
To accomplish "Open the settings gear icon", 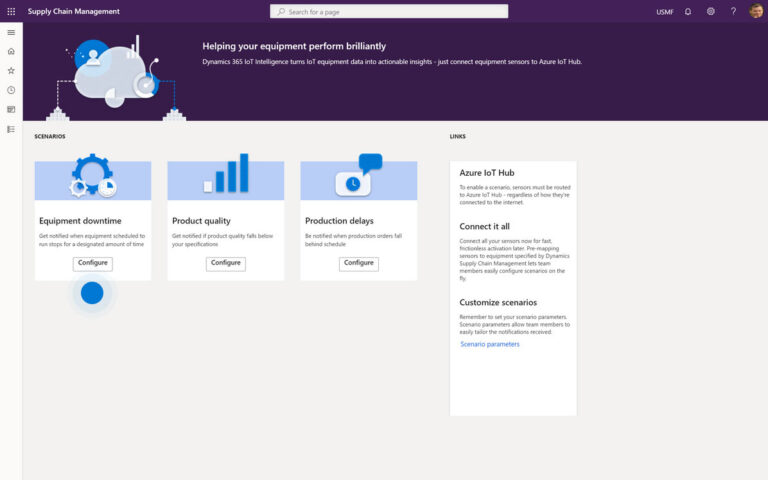I will pos(711,11).
